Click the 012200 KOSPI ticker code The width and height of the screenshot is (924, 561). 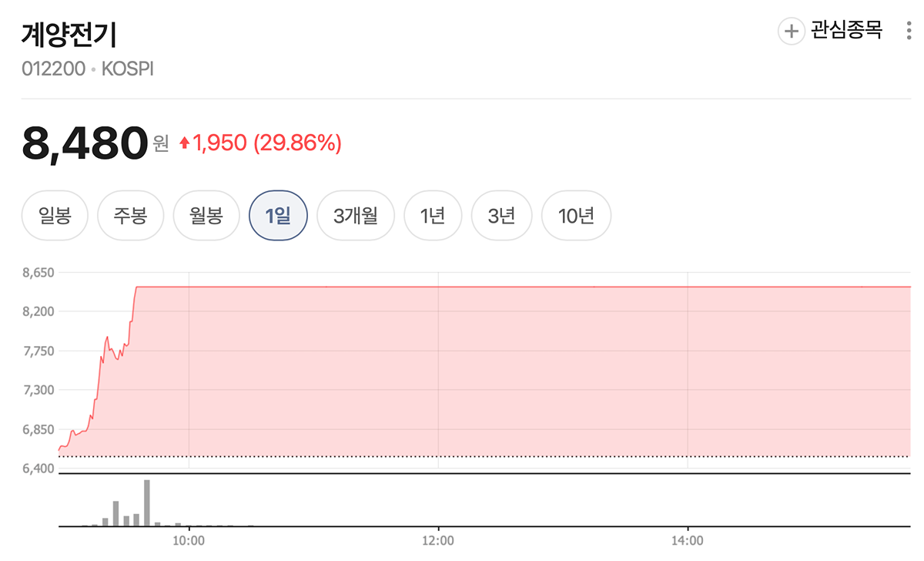88,69
